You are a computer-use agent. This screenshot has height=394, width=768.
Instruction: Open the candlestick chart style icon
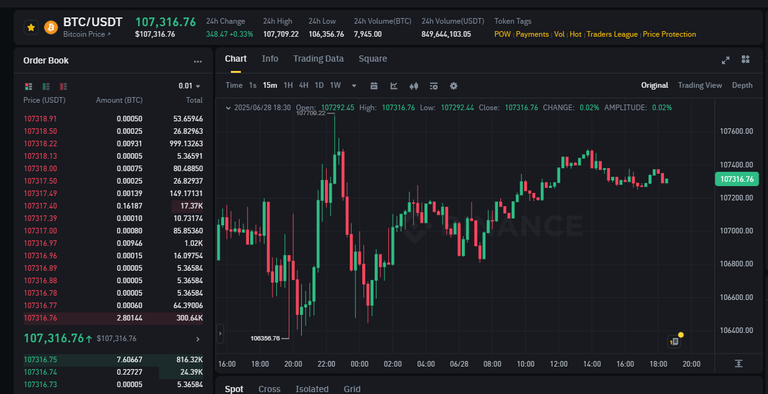414,86
